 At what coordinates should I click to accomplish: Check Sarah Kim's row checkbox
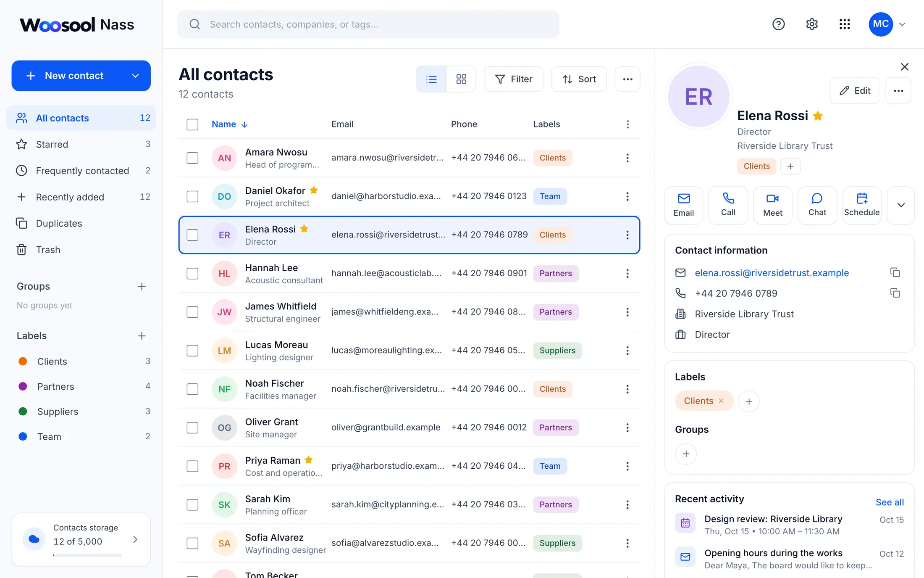(192, 505)
